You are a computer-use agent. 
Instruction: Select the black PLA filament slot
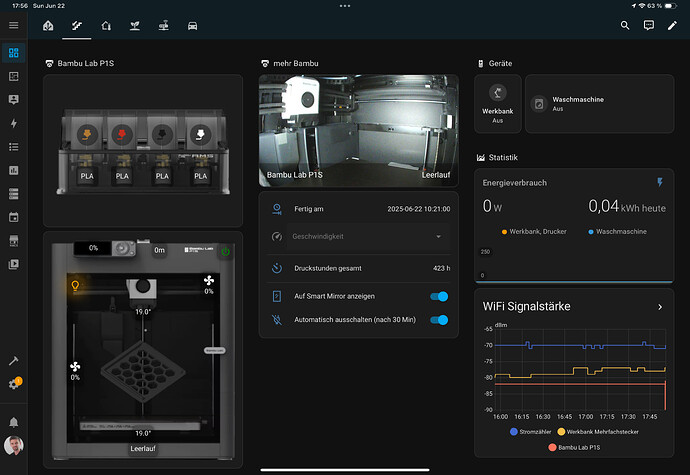[x=162, y=134]
